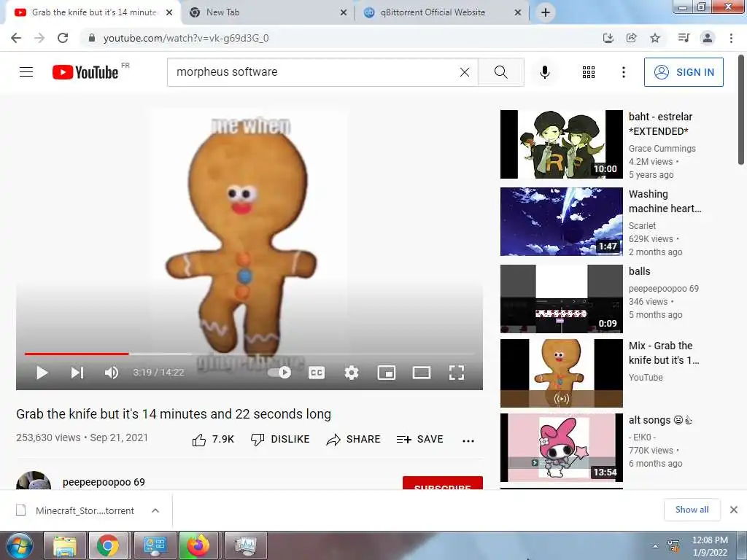747x560 pixels.
Task: Install app via the address bar icon
Action: pyautogui.click(x=608, y=38)
